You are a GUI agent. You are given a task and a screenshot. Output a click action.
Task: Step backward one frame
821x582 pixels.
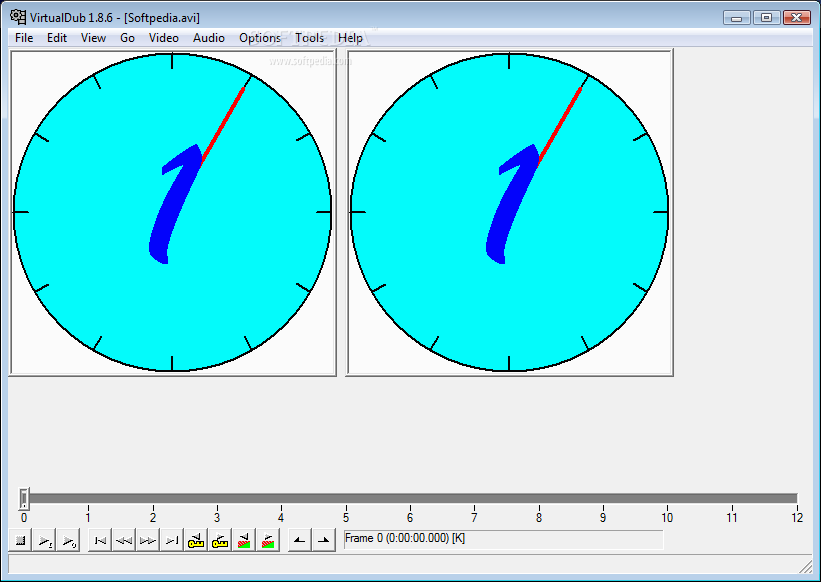(123, 541)
